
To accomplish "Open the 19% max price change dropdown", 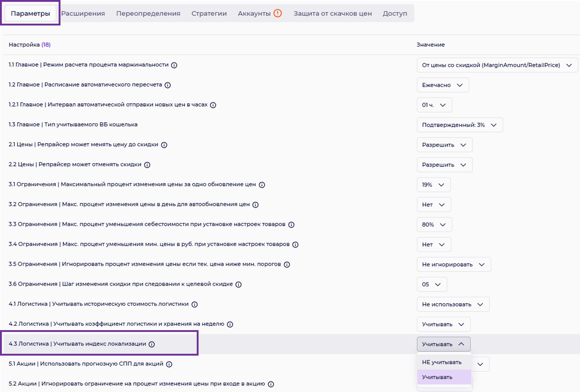I will click(x=433, y=185).
